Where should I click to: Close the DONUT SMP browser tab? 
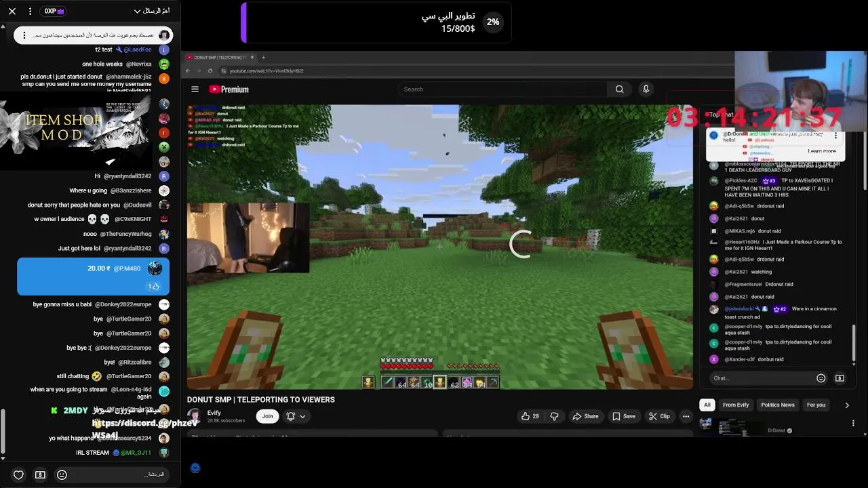(x=252, y=58)
